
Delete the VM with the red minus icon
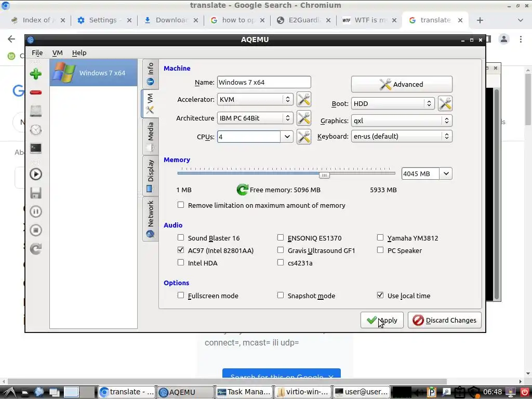(36, 92)
